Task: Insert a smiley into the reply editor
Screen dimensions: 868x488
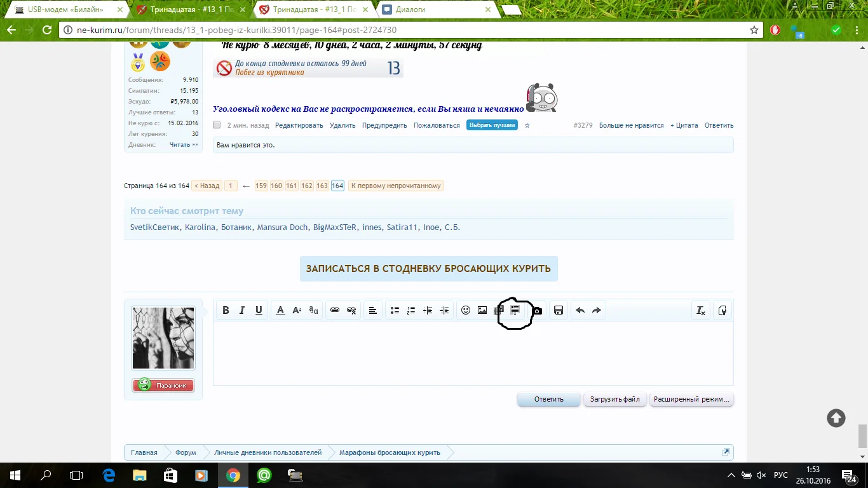Action: pyautogui.click(x=466, y=310)
